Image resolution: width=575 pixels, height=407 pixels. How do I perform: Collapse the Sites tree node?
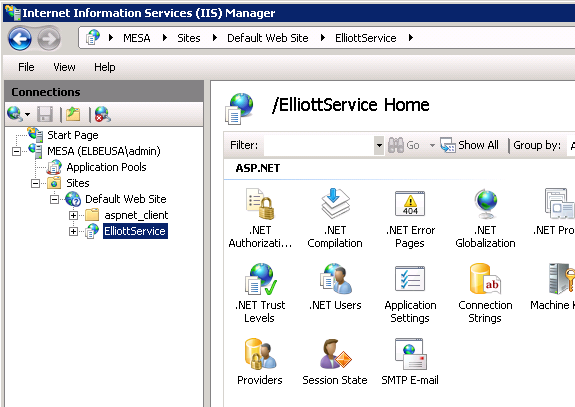[x=36, y=183]
